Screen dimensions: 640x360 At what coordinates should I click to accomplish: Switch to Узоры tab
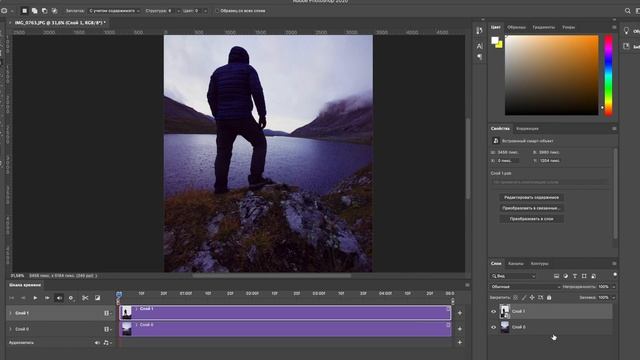(x=569, y=27)
